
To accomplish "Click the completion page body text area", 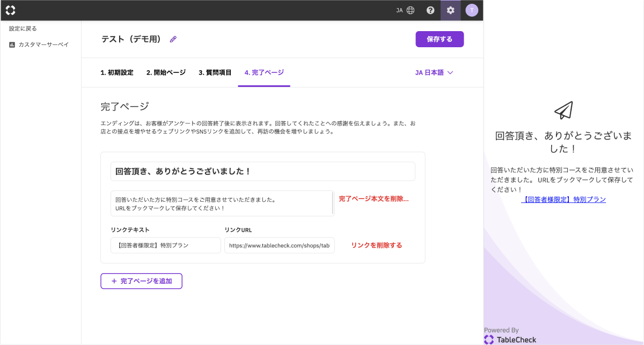I will coord(222,203).
